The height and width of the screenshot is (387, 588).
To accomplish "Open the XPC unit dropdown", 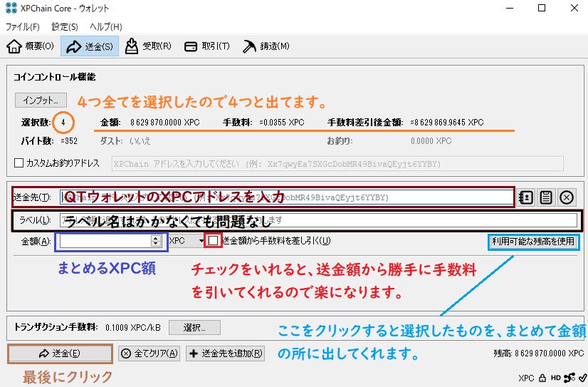I will [186, 241].
